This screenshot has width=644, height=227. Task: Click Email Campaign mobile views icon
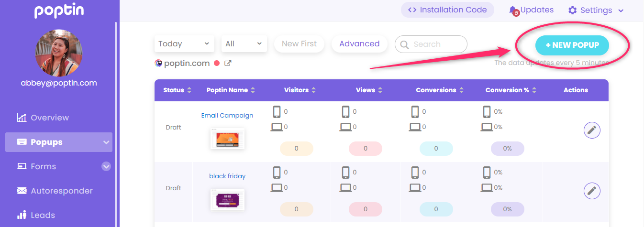[x=346, y=112]
